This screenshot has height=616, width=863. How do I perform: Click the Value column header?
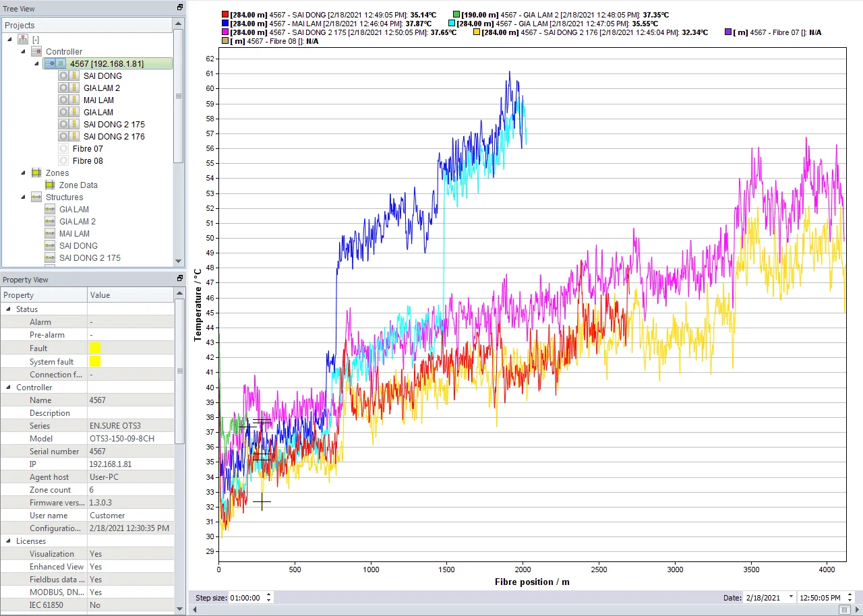pos(131,295)
